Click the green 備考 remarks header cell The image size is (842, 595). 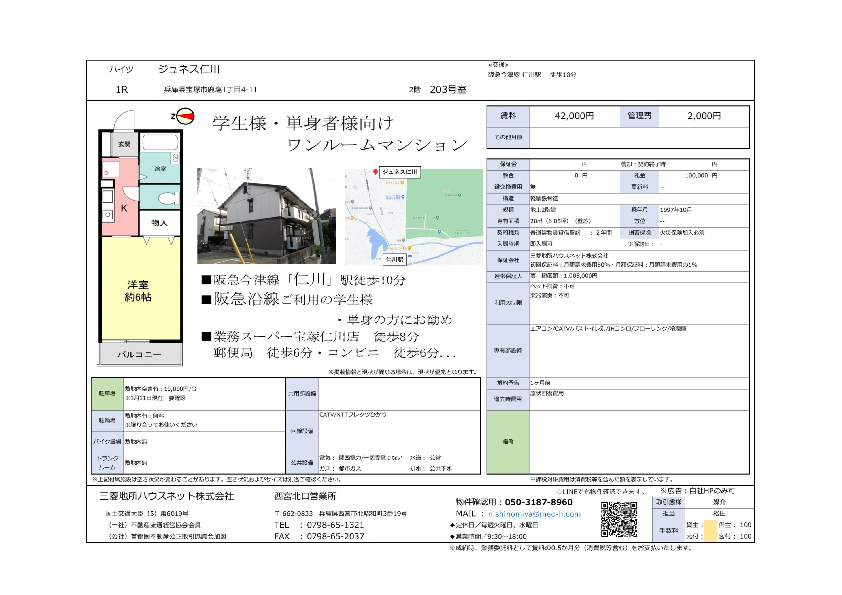coord(507,440)
